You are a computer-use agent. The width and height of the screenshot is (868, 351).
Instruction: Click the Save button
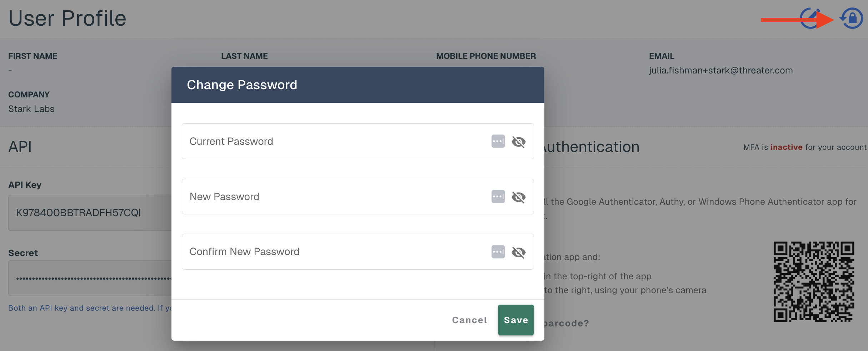(x=516, y=320)
